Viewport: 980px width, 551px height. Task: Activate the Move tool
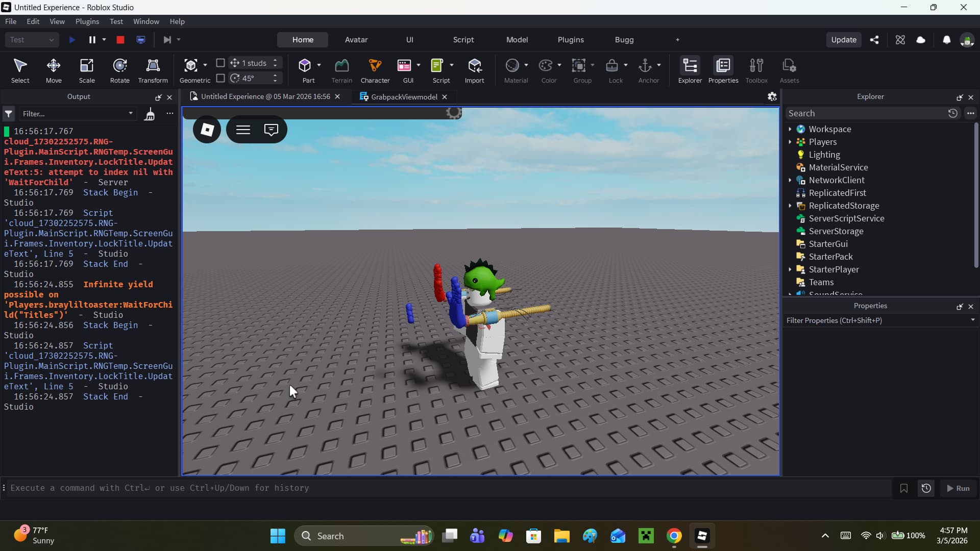pos(54,70)
